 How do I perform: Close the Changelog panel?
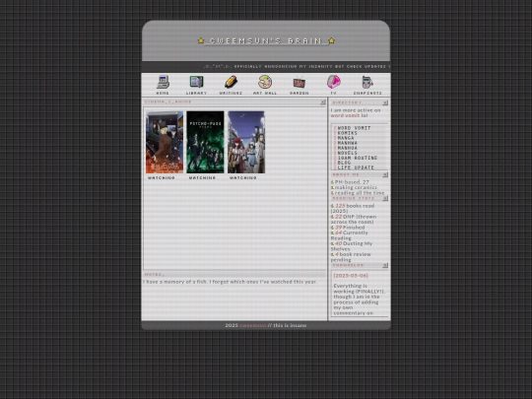[385, 265]
